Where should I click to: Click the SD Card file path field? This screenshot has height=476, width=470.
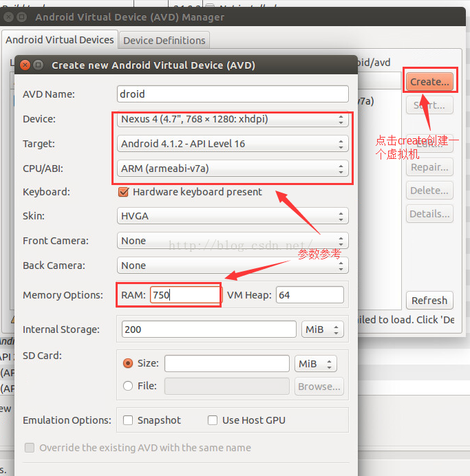227,386
